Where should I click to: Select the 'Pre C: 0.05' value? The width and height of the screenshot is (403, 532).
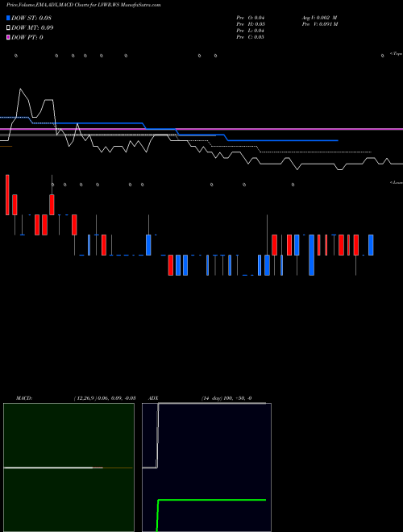pos(251,37)
